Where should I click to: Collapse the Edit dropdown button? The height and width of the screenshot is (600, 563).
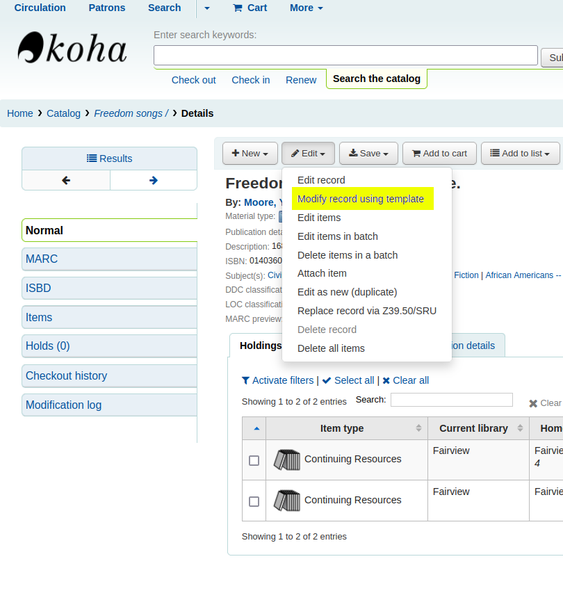(308, 153)
